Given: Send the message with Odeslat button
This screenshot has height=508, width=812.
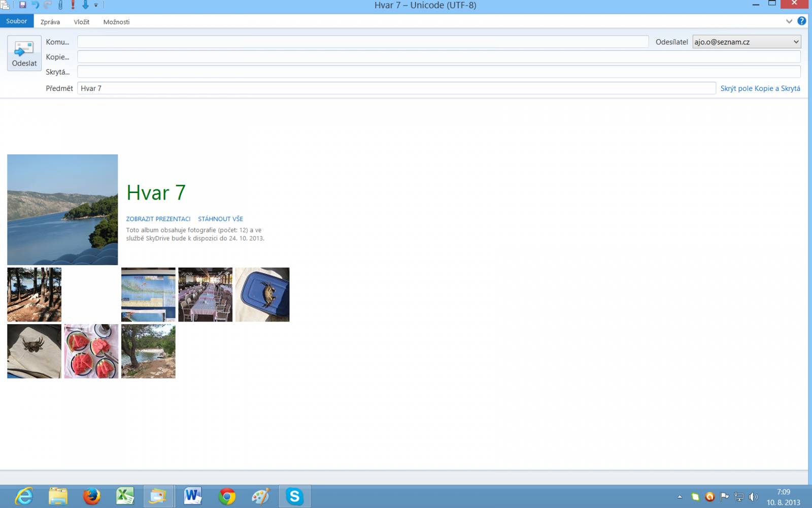Looking at the screenshot, I should point(24,53).
